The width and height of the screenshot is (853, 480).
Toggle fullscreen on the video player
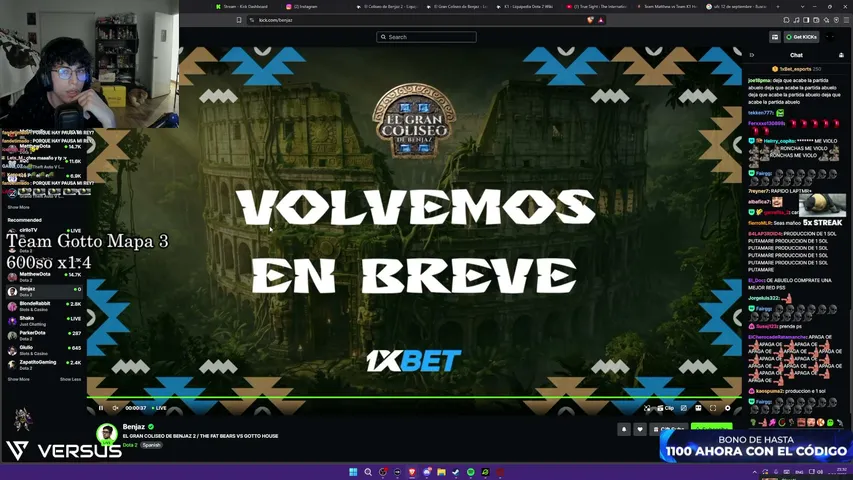713,408
